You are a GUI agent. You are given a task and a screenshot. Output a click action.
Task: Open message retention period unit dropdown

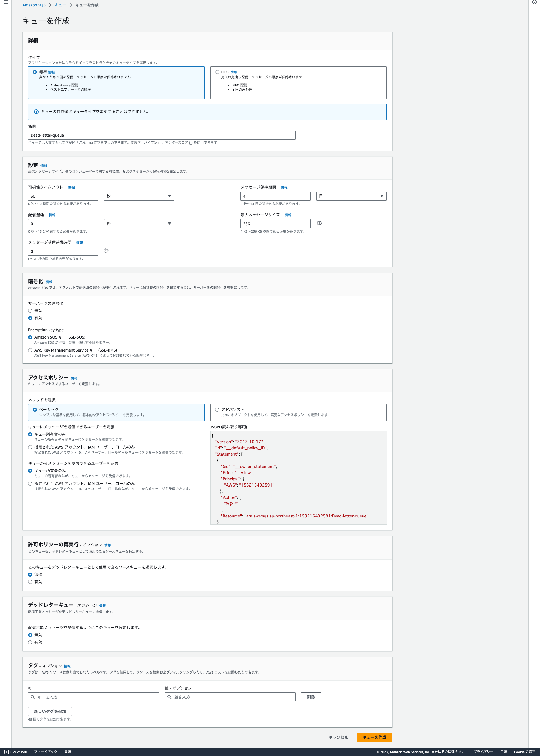pos(351,196)
